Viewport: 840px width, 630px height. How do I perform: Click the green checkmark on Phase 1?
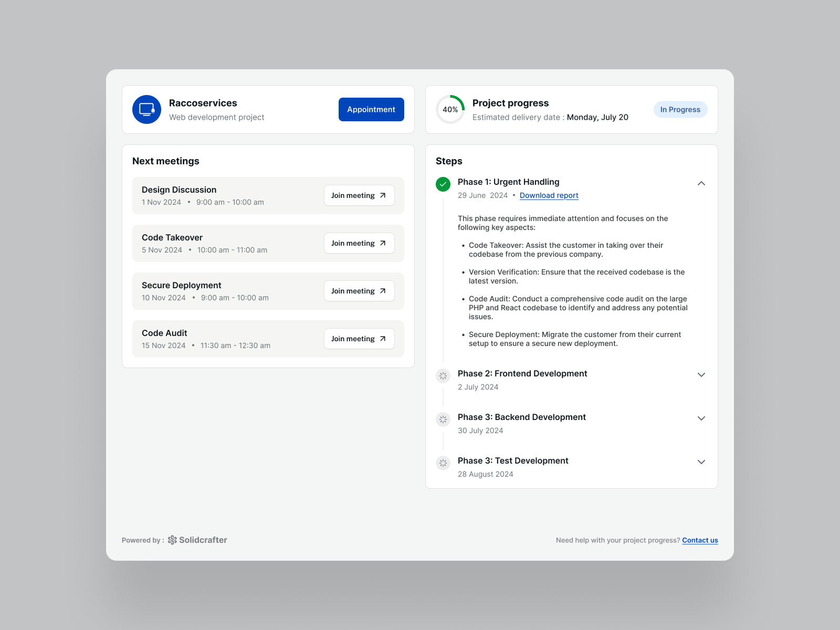coord(443,184)
